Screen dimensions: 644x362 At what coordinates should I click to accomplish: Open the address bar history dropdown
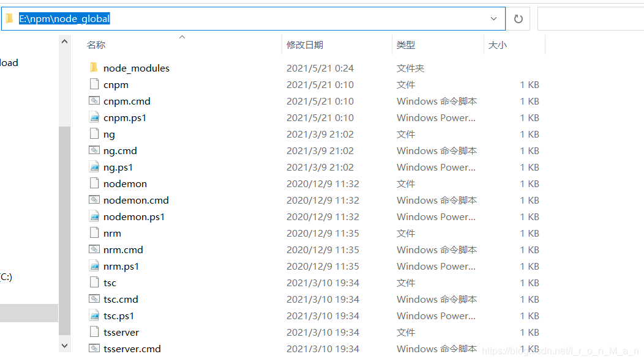[493, 18]
